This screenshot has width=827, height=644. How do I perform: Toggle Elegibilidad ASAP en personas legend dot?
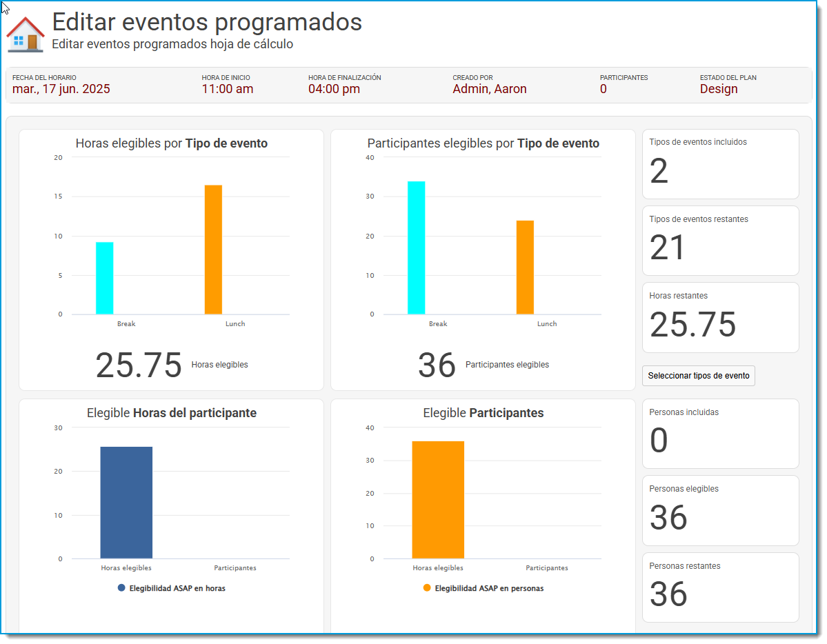pos(427,587)
